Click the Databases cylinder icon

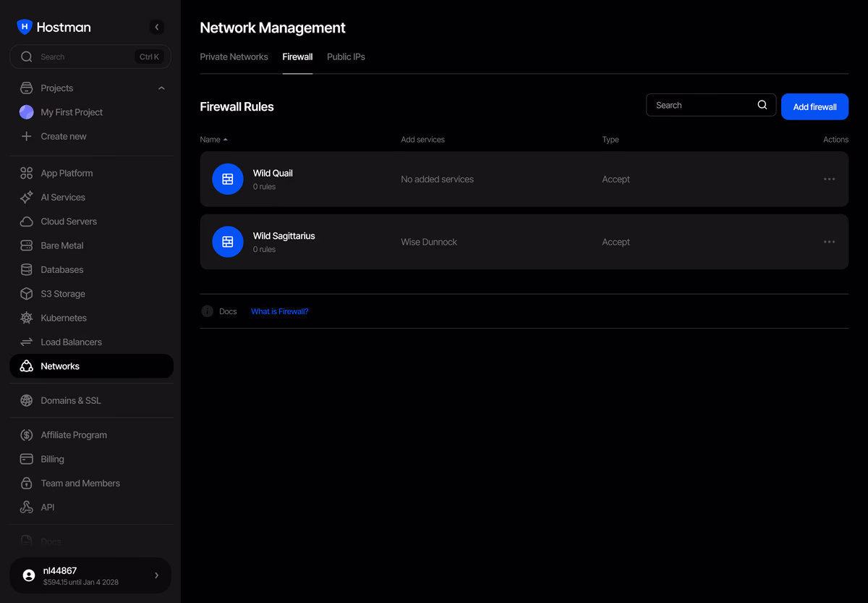(27, 269)
